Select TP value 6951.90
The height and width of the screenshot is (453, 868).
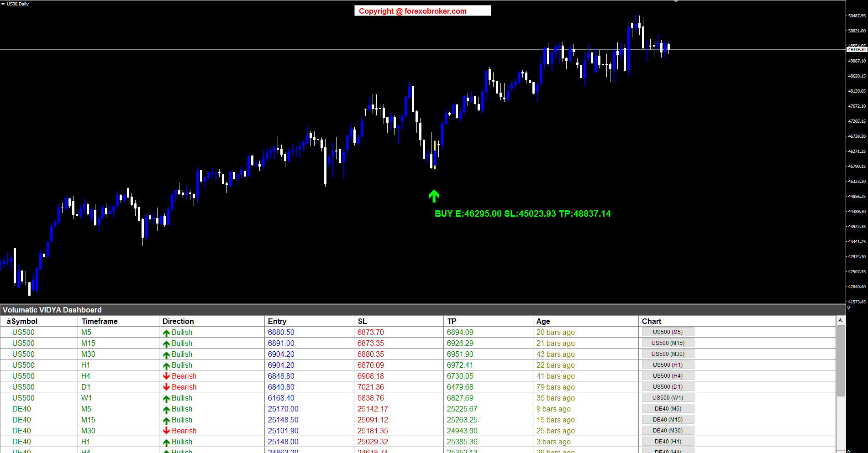[460, 354]
